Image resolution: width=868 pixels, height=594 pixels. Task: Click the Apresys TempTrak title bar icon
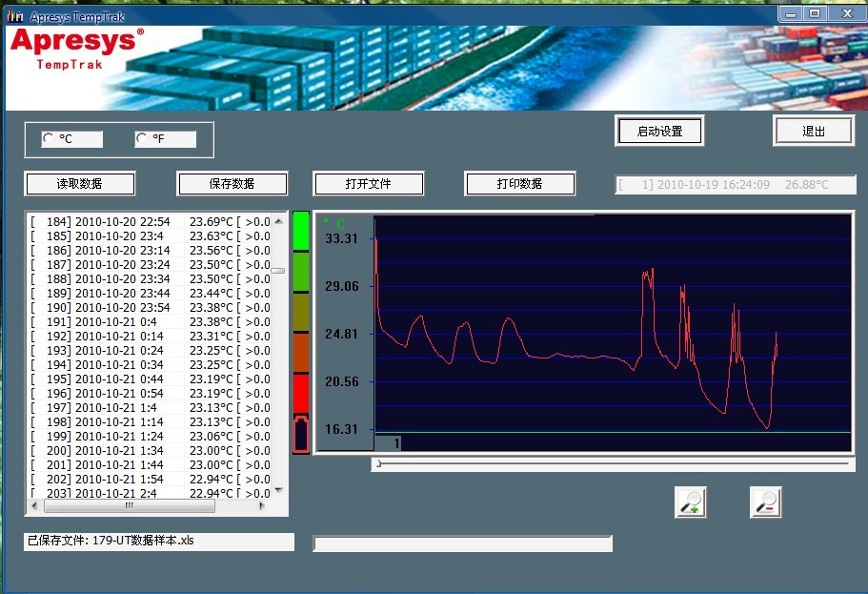point(15,16)
